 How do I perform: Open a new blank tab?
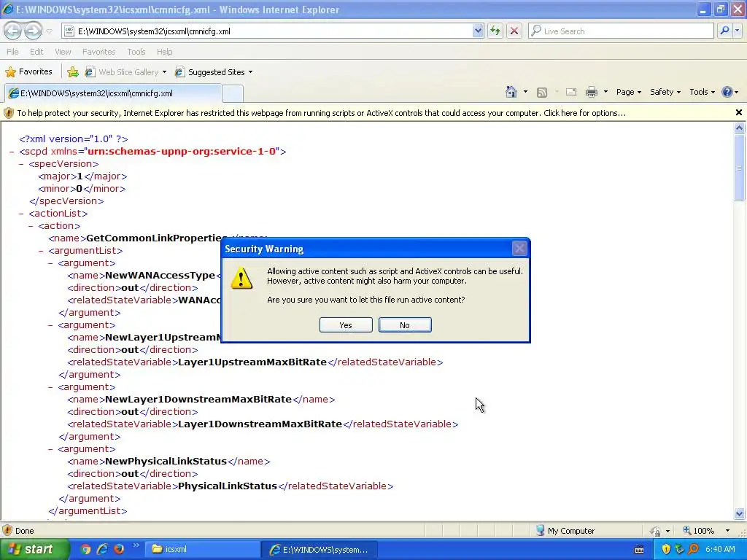233,93
